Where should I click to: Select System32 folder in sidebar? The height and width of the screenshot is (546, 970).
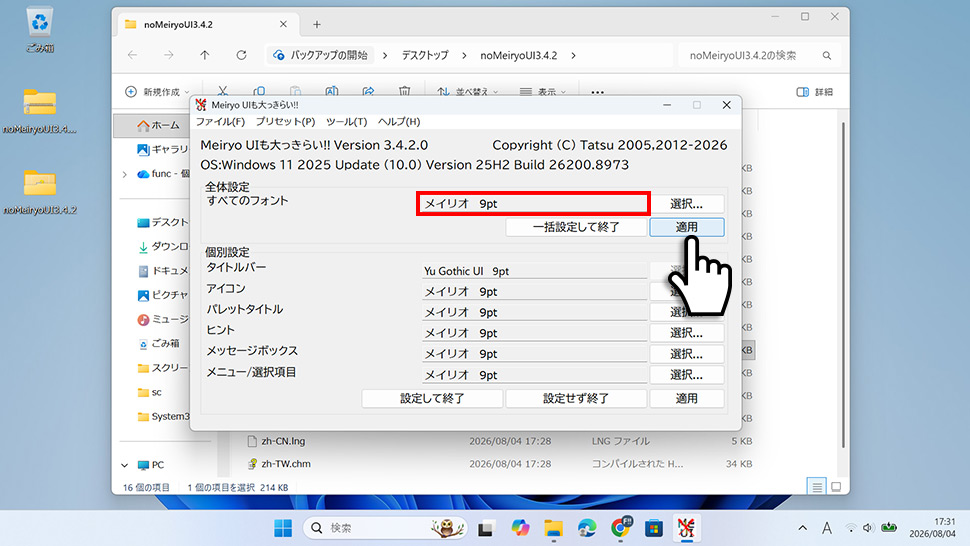pos(162,416)
